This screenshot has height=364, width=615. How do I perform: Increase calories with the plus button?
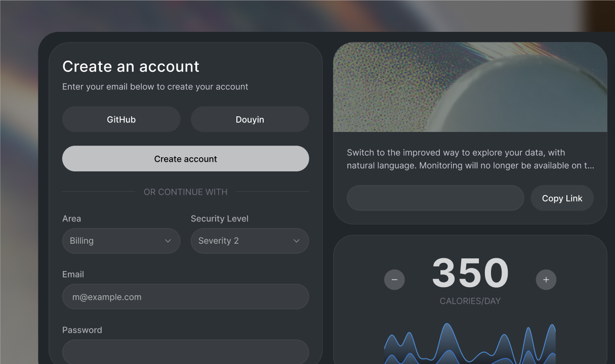546,280
